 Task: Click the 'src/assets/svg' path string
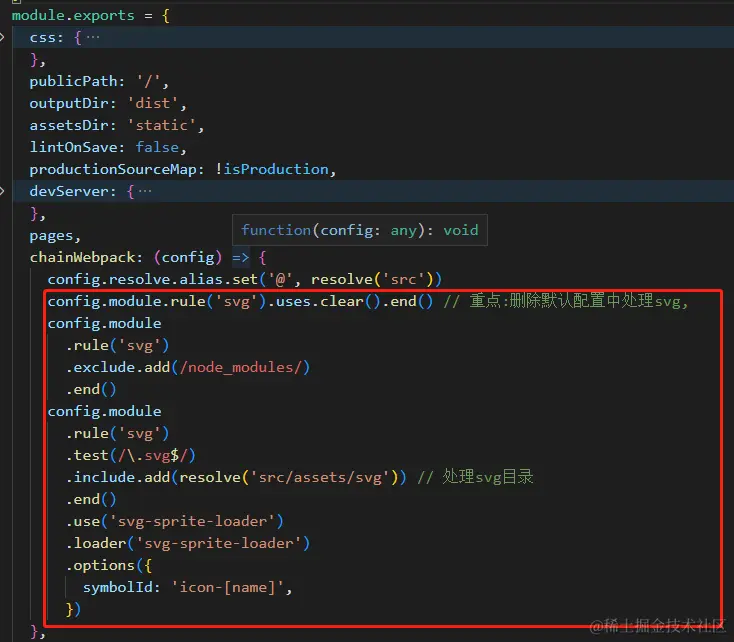click(320, 477)
